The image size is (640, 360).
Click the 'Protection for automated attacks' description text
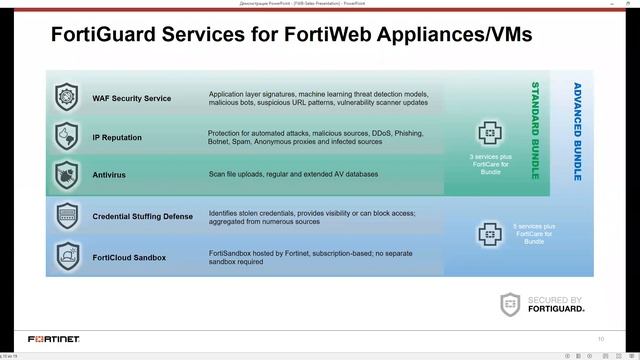pyautogui.click(x=316, y=138)
